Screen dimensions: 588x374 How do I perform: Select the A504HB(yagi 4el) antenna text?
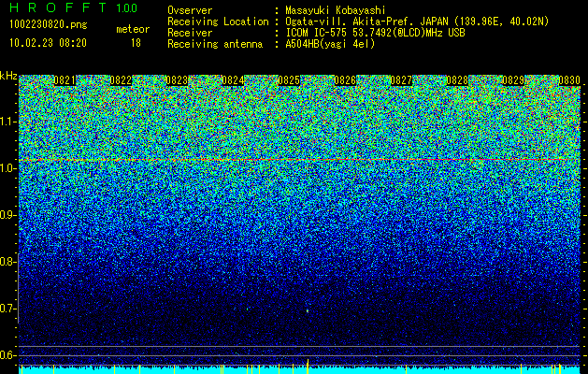point(330,44)
